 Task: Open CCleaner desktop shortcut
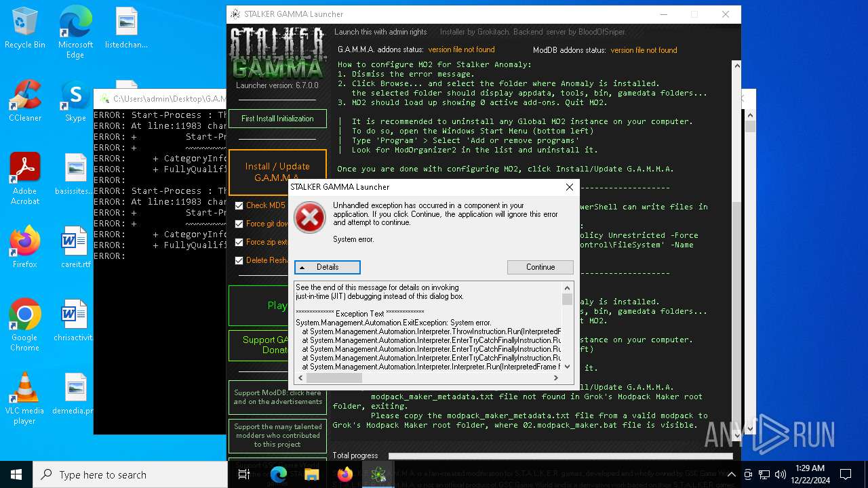tap(24, 102)
